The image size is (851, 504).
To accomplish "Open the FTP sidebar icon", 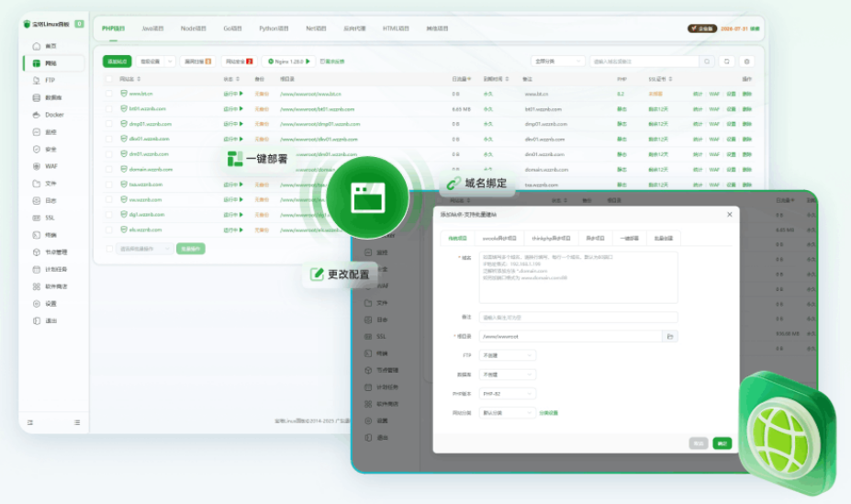I will [x=37, y=80].
